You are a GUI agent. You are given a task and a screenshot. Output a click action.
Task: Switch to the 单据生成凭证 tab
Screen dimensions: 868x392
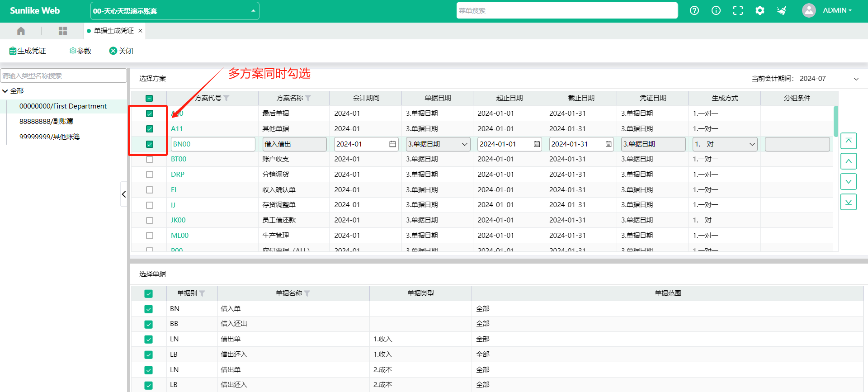pos(113,31)
